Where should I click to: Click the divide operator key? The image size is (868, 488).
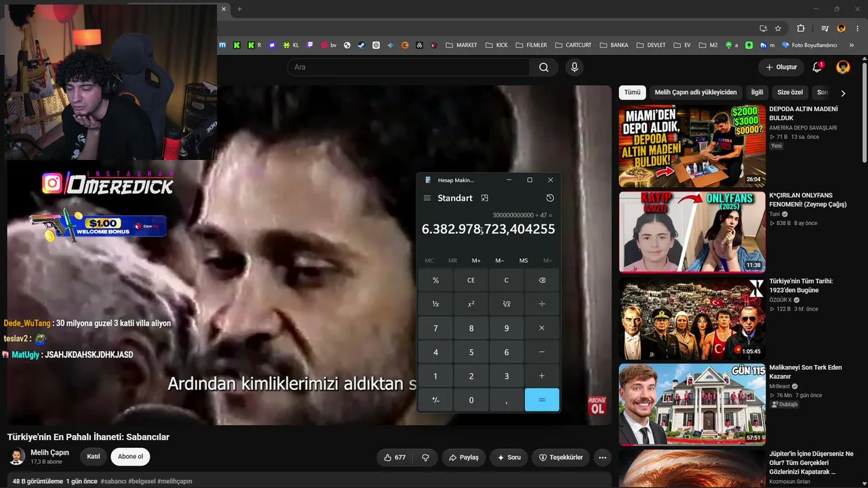tap(542, 304)
